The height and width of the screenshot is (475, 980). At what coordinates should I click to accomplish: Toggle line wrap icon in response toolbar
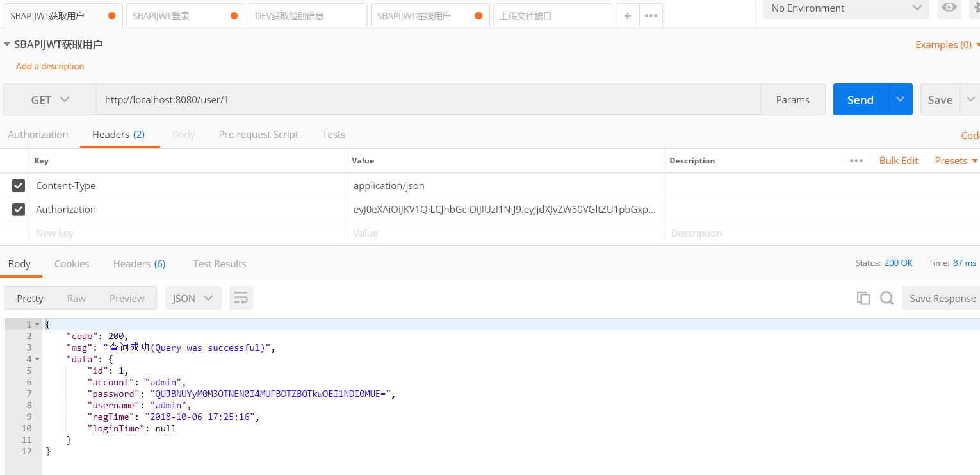click(241, 298)
